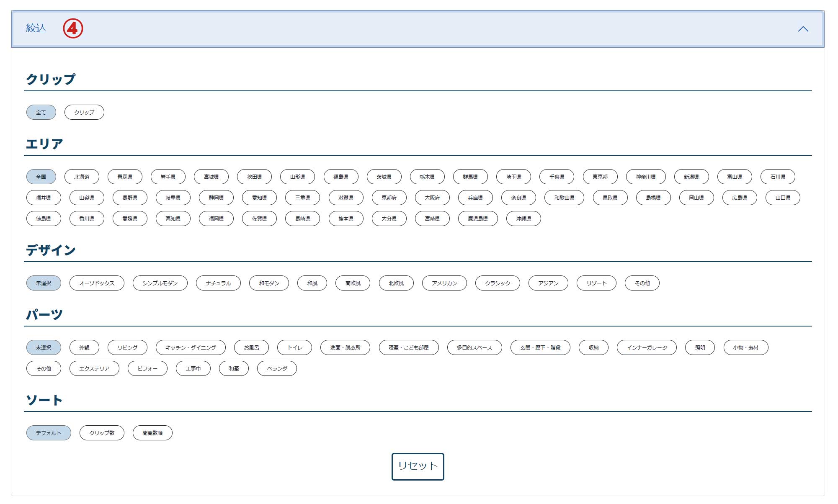Image resolution: width=838 pixels, height=504 pixels.
Task: Pick 大阪府 from area options
Action: [432, 198]
